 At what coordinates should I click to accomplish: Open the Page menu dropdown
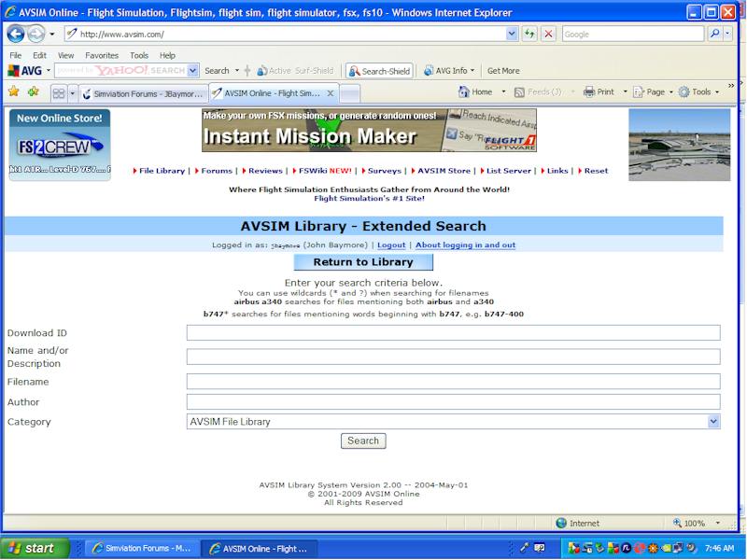tap(651, 92)
